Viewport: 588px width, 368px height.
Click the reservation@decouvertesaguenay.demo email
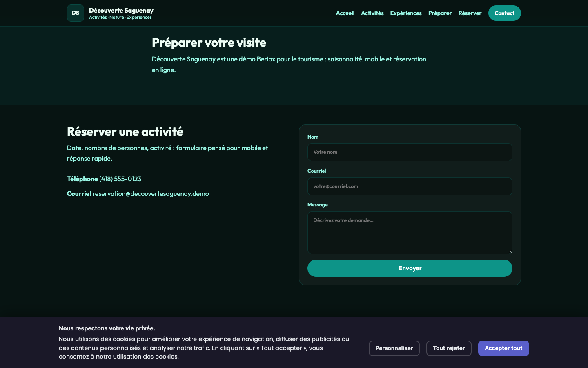(x=151, y=194)
